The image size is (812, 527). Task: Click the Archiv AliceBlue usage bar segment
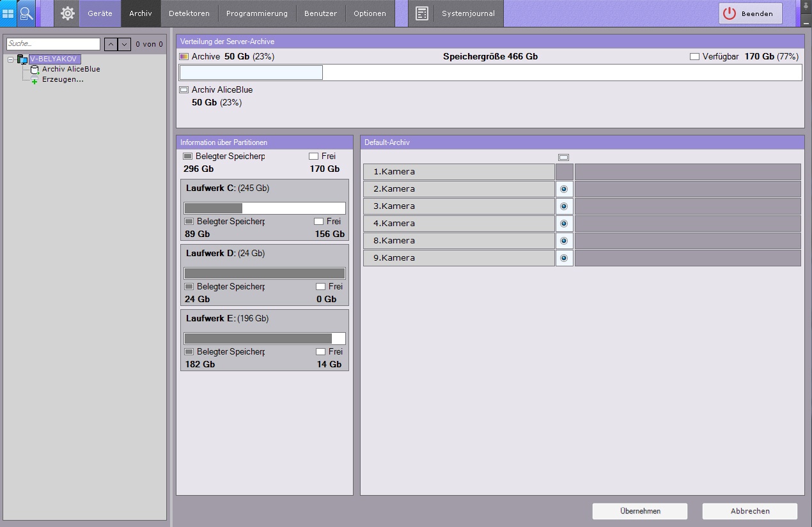(x=251, y=73)
